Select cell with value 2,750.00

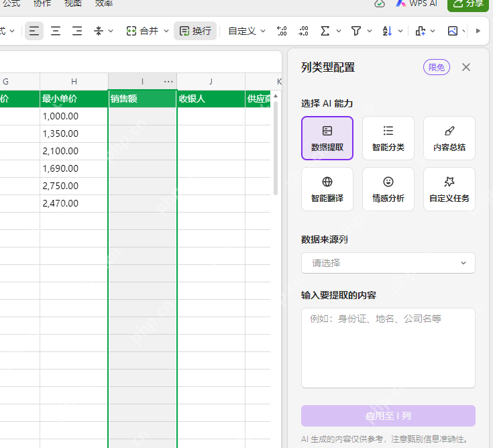[x=74, y=186]
